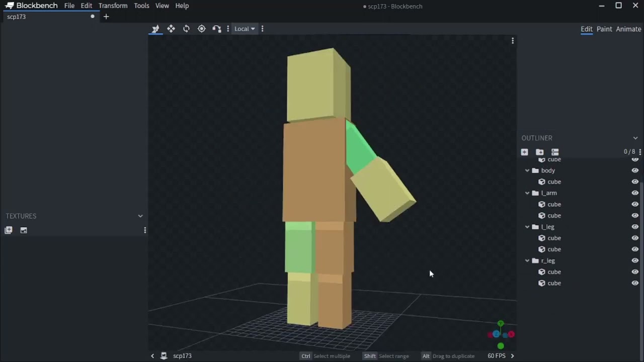Open the Local transform space dropdown
644x362 pixels.
click(245, 29)
